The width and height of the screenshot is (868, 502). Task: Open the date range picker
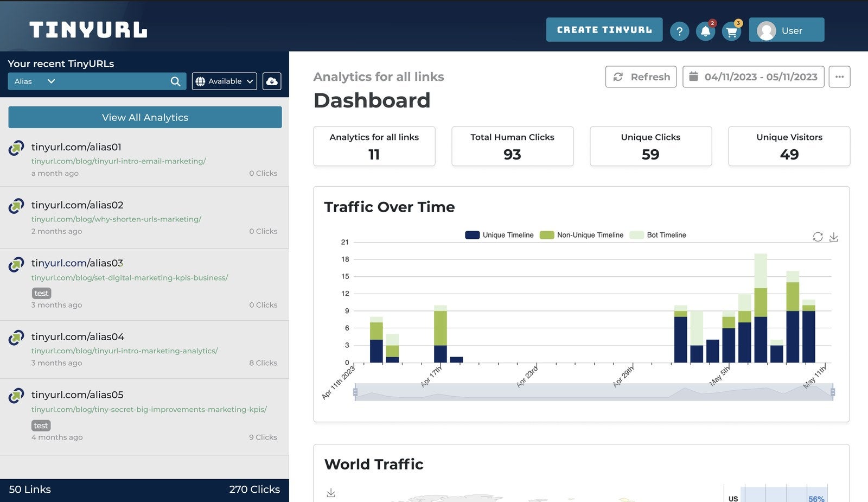point(754,77)
